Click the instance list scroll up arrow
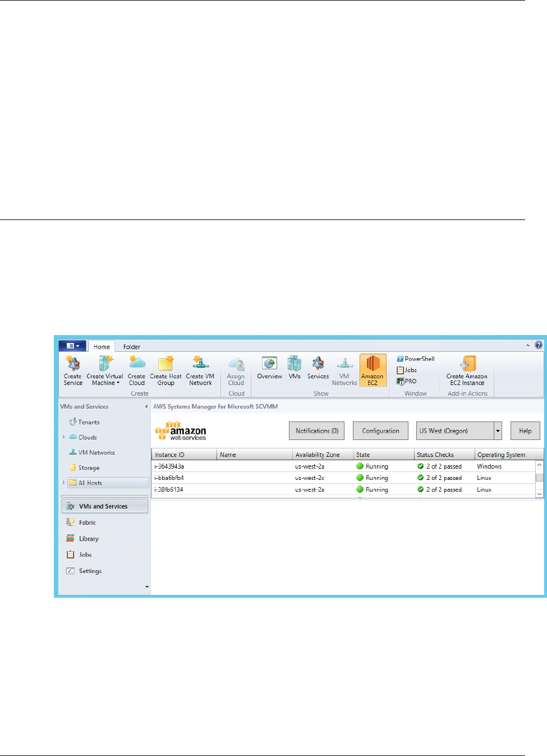 [x=540, y=465]
